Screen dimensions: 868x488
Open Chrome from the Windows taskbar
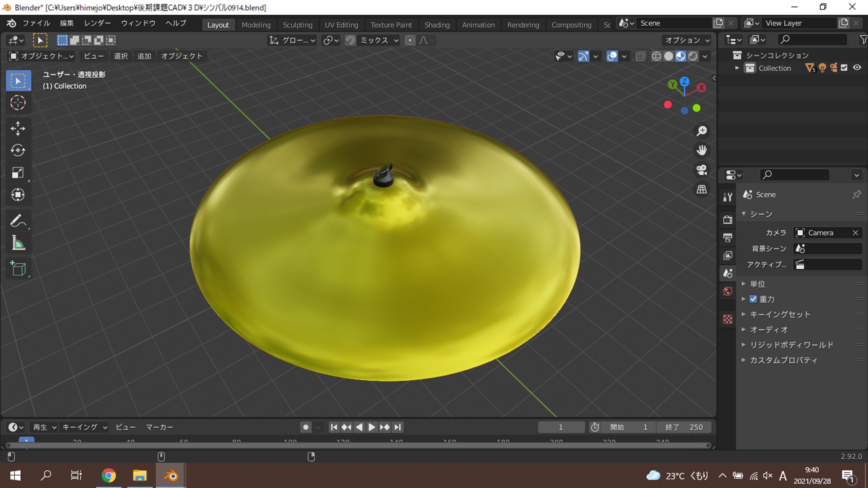[x=108, y=476]
